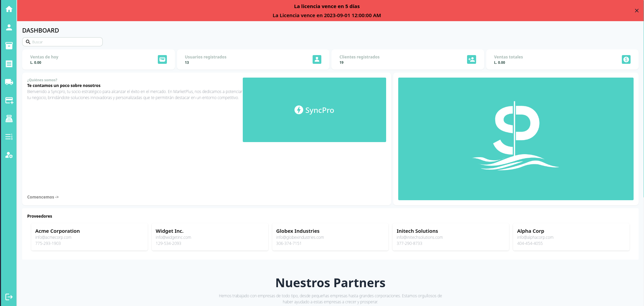Open the Usuarios registrados card
Viewport: 644px width, 306px height.
[x=253, y=59]
